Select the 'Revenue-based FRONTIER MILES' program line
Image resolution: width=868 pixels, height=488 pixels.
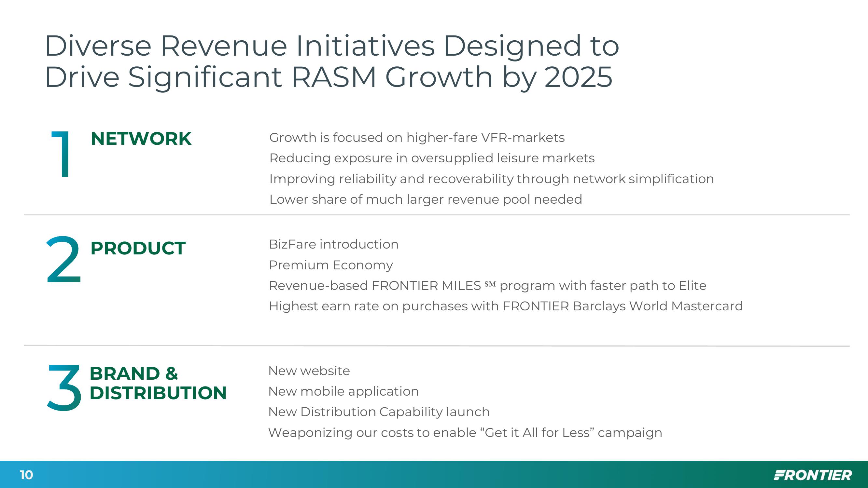pos(488,286)
